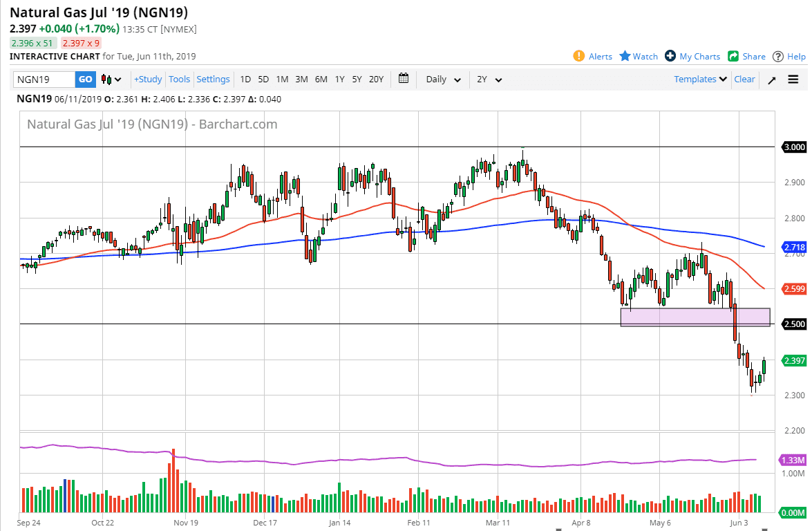Open the hamburger menu icon
The width and height of the screenshot is (812, 531).
[x=793, y=80]
